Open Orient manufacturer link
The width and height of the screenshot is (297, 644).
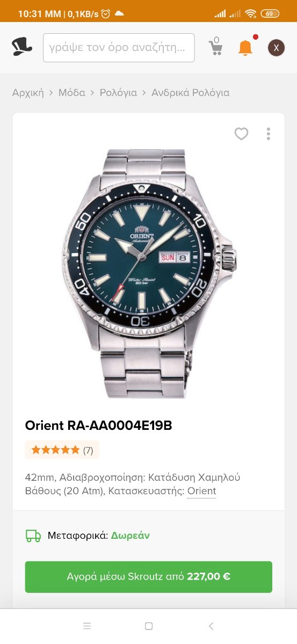[x=201, y=491]
